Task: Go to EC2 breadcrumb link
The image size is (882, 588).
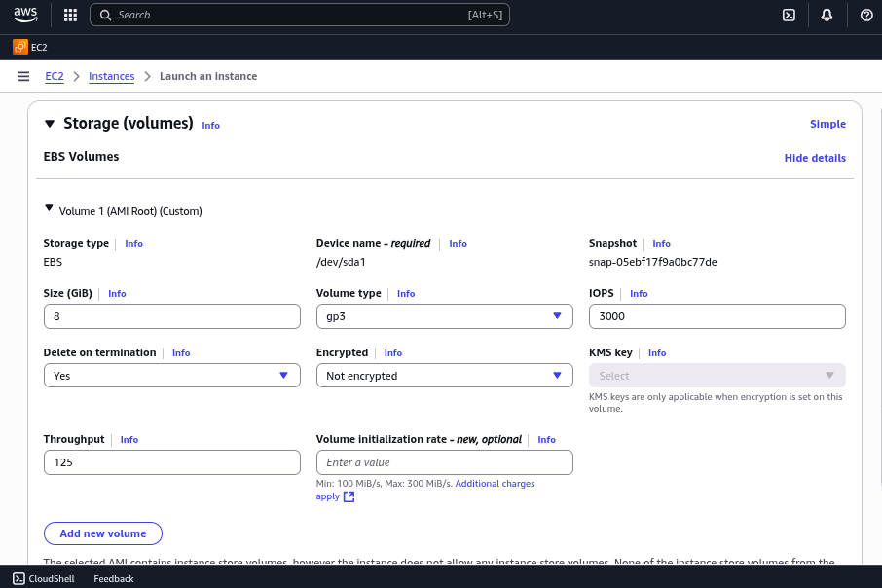Action: (55, 76)
